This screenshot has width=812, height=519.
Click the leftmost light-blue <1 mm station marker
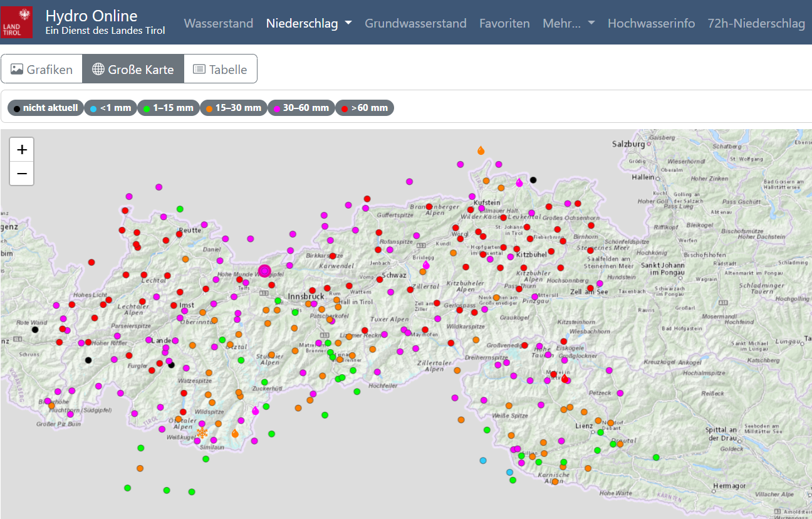pyautogui.click(x=483, y=461)
